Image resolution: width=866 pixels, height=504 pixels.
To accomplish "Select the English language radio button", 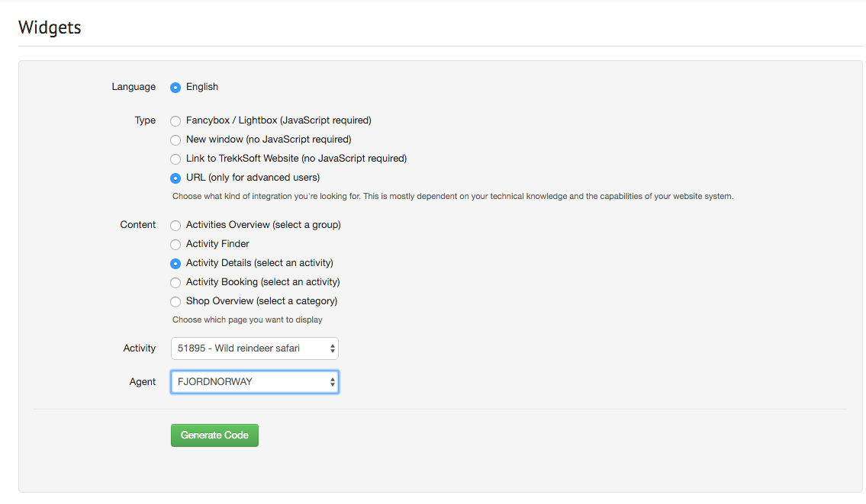I will (175, 87).
